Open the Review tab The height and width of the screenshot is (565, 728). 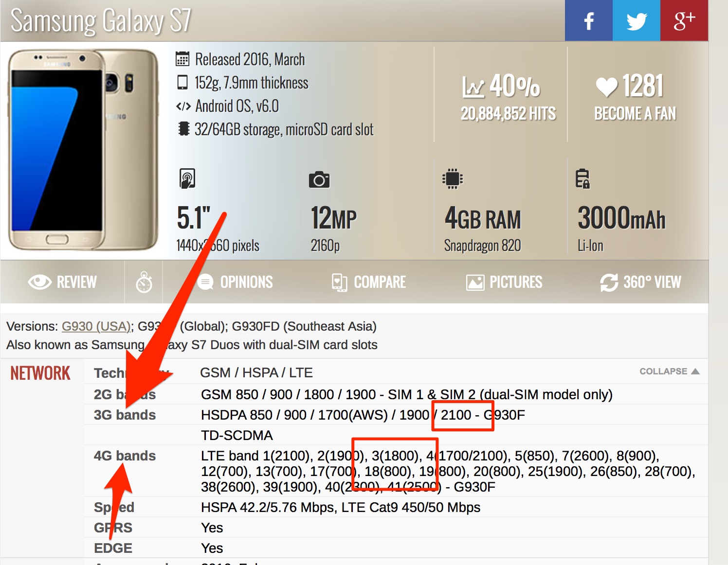[x=62, y=282]
